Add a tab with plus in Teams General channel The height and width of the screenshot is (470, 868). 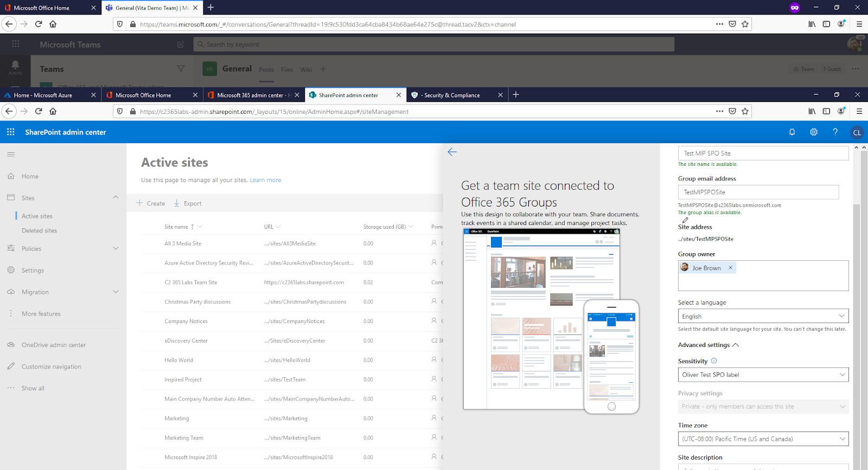coord(323,69)
